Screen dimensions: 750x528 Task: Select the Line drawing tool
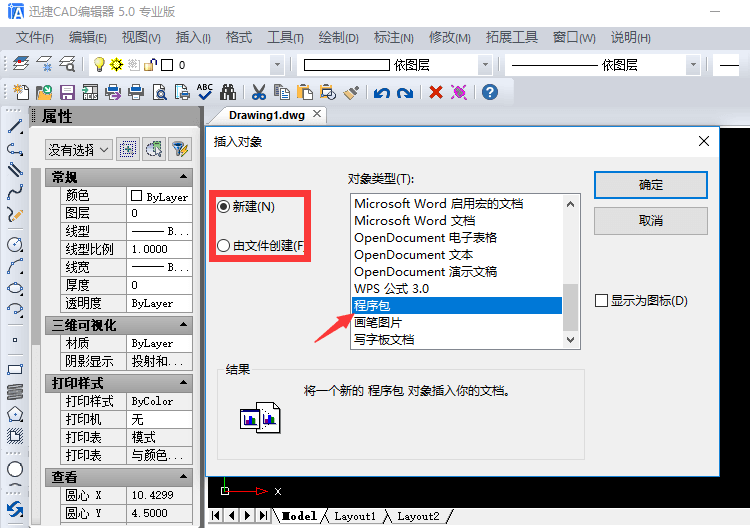pos(15,127)
